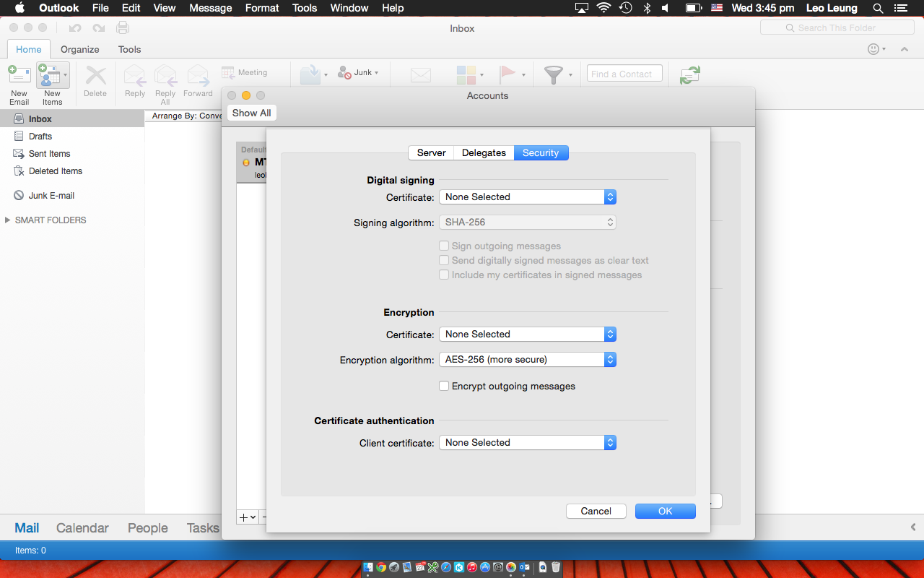Viewport: 924px width, 578px height.
Task: Open Google Chrome from the Dock
Action: point(381,568)
